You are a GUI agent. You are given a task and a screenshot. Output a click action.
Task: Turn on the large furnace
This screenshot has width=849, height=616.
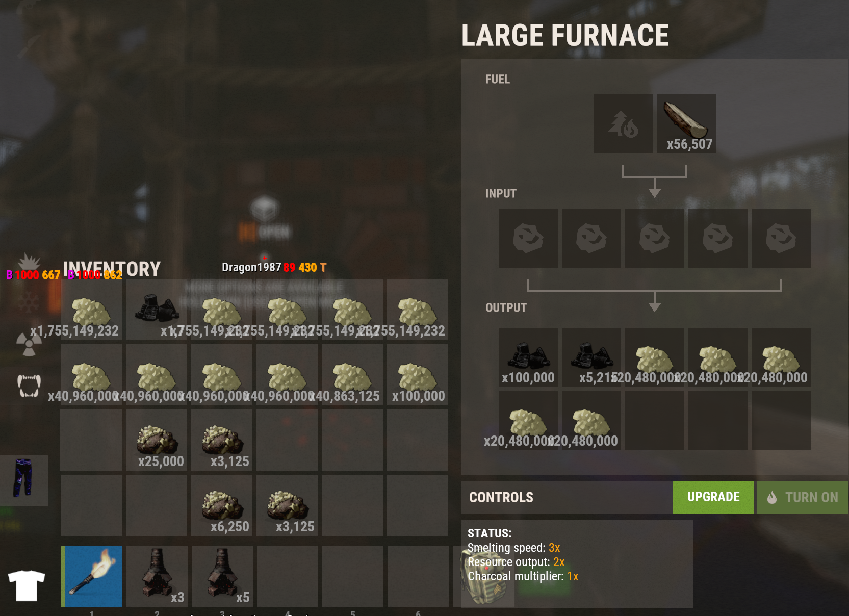click(803, 497)
